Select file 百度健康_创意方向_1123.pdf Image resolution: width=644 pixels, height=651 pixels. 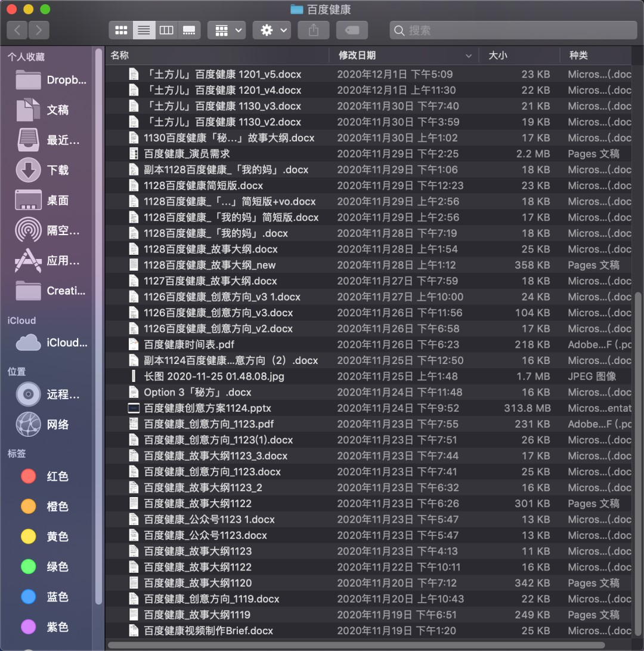point(369,424)
